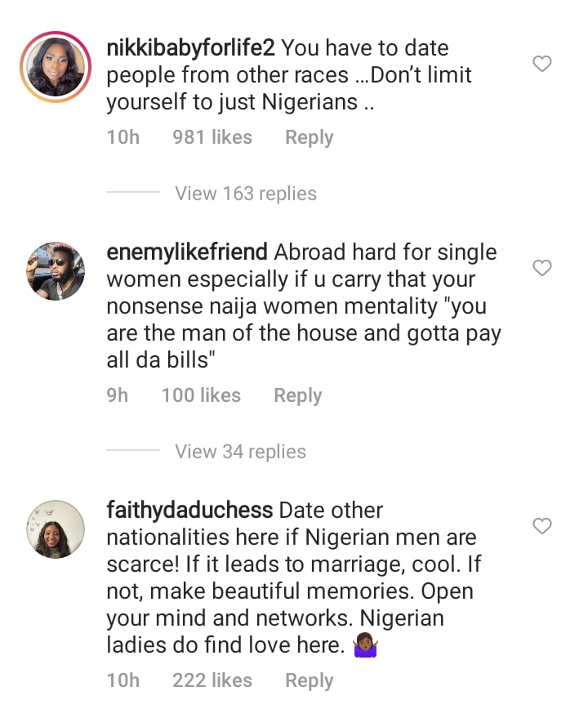Screen dimensions: 588x709
Task: Open faithydaduchess's profile avatar
Action: tap(55, 529)
